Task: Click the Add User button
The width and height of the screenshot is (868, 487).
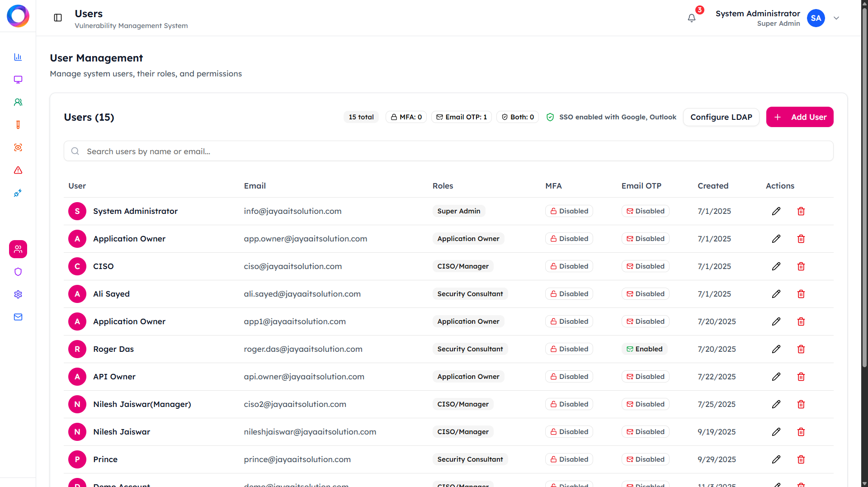Action: click(800, 117)
